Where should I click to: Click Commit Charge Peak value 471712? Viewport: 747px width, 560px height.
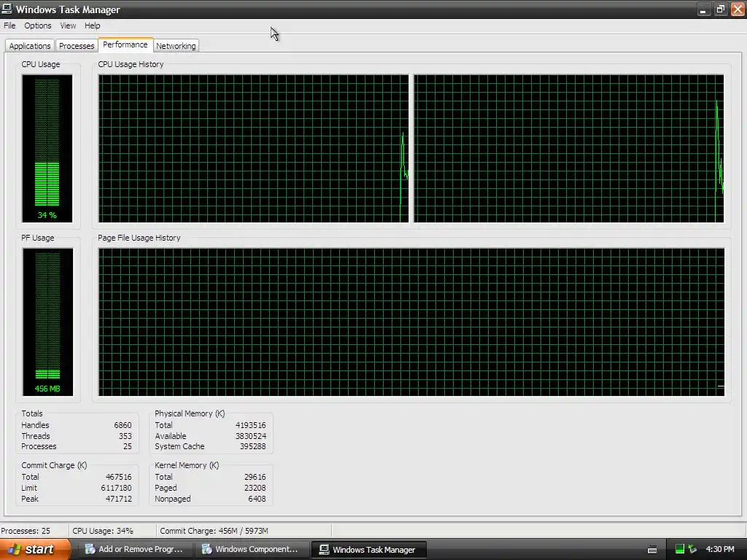(x=119, y=499)
